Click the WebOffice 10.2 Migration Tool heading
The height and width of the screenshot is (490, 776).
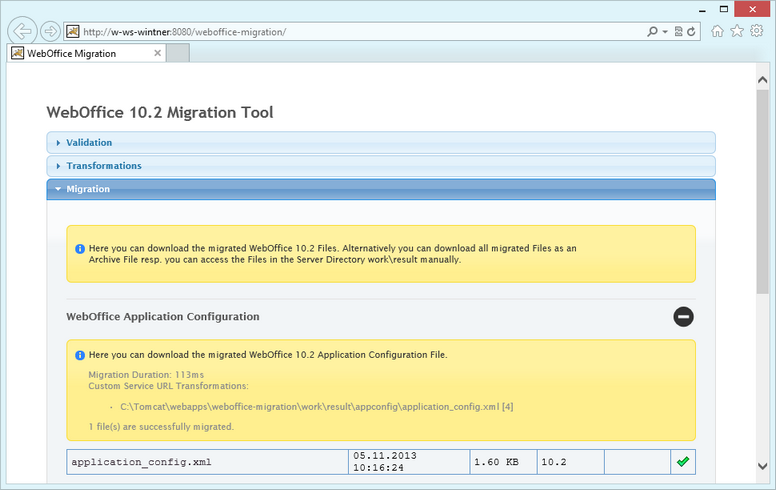(x=160, y=112)
